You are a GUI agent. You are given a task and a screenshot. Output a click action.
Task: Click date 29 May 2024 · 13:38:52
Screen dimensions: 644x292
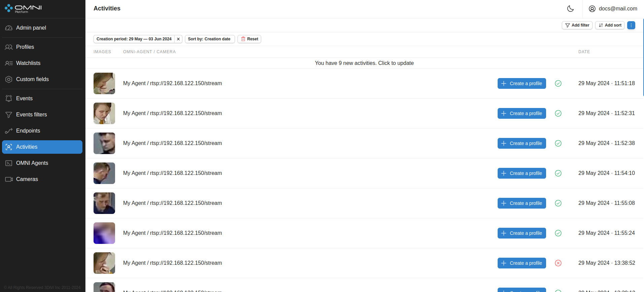607,263
